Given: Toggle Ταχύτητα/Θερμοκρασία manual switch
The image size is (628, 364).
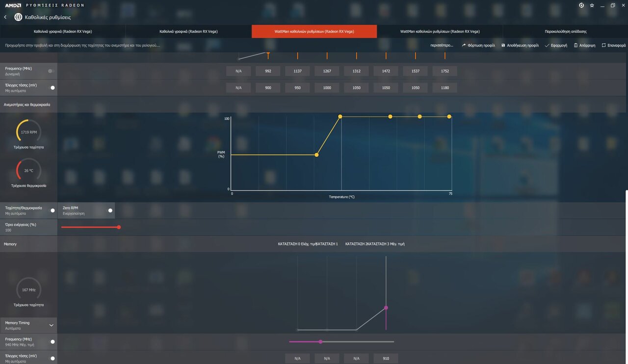Looking at the screenshot, I should [x=52, y=210].
